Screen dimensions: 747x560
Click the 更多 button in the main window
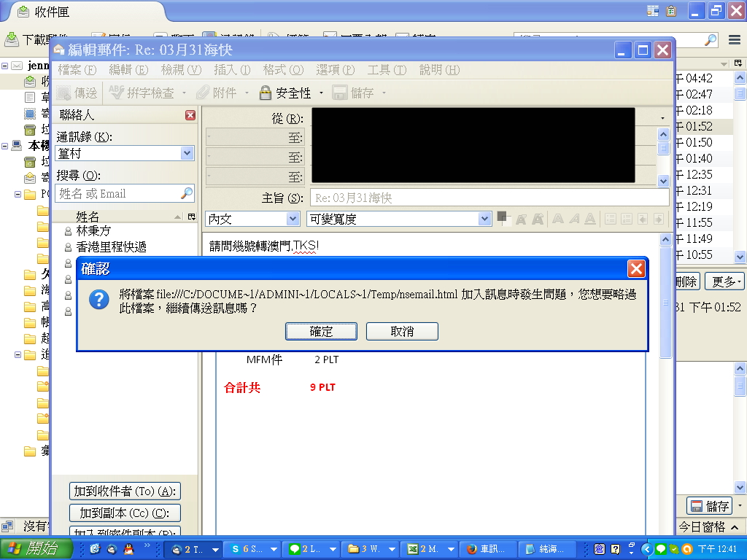(726, 281)
